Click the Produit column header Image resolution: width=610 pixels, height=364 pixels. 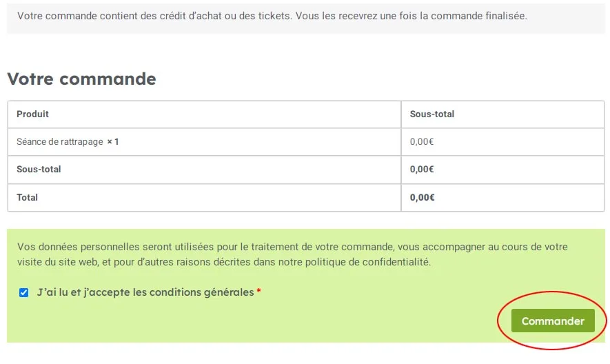point(32,114)
